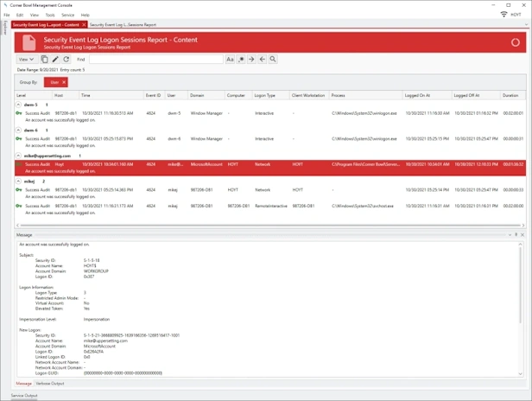This screenshot has height=401, width=532.
Task: Open the Service menu
Action: [x=67, y=15]
